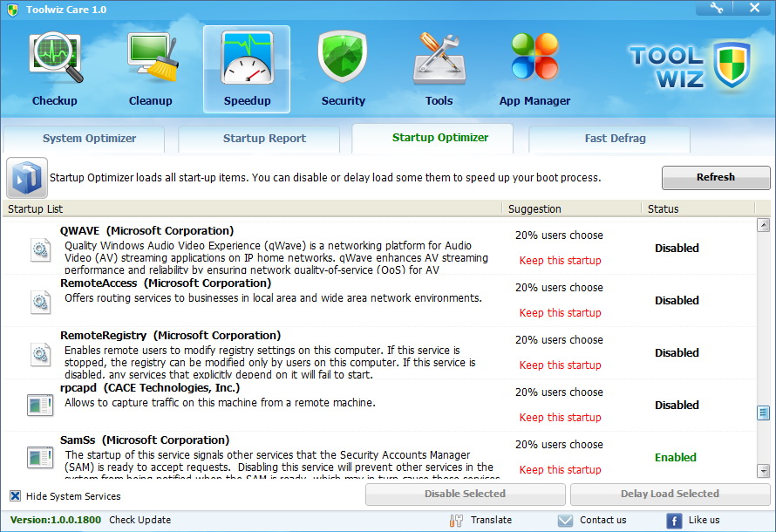Toggle Hide System Services checkbox
Image resolution: width=776 pixels, height=532 pixels.
point(16,496)
